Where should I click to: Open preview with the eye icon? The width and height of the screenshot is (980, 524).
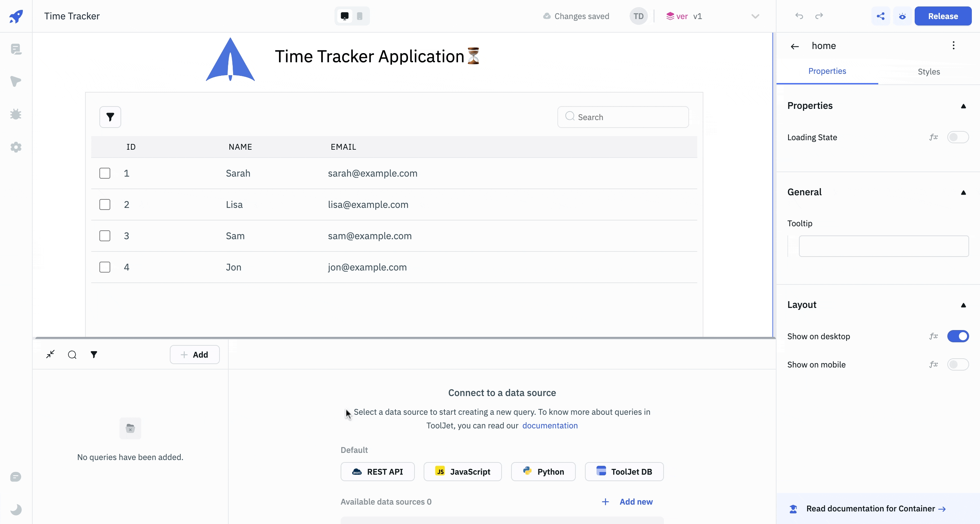[902, 16]
